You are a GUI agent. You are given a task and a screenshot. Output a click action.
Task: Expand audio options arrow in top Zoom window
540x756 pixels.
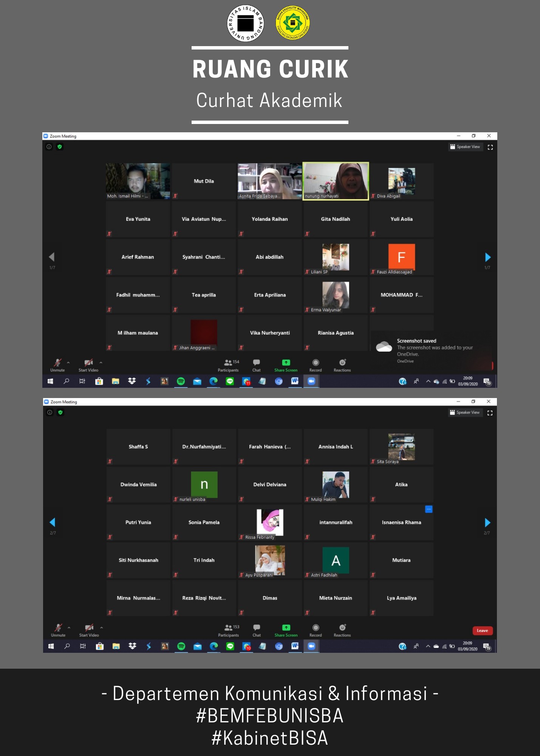coord(68,363)
